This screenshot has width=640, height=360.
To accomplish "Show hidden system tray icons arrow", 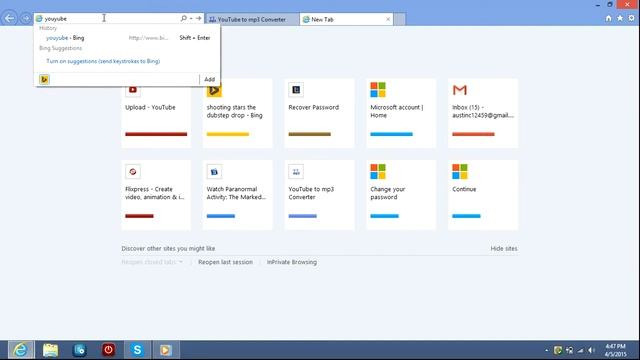I will point(547,350).
